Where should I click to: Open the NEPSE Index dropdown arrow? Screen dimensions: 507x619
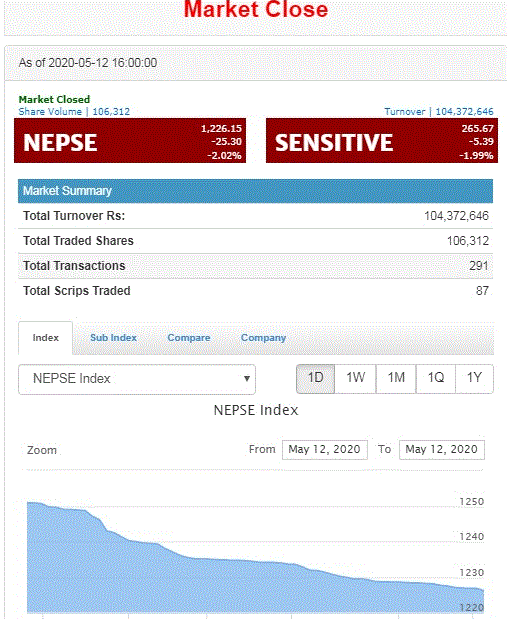(x=247, y=379)
